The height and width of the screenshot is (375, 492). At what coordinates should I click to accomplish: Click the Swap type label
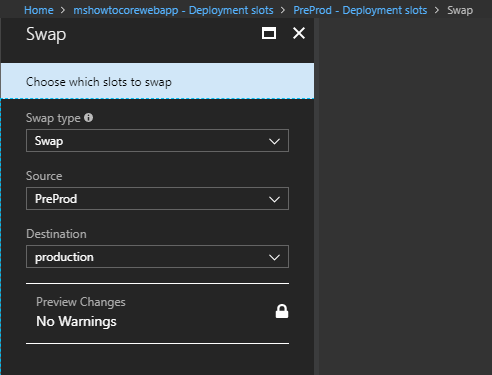coord(53,118)
